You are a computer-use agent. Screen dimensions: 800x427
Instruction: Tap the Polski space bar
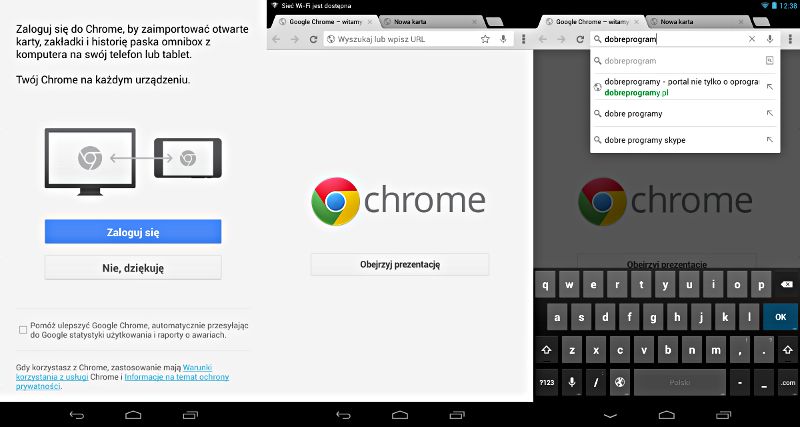click(x=680, y=382)
